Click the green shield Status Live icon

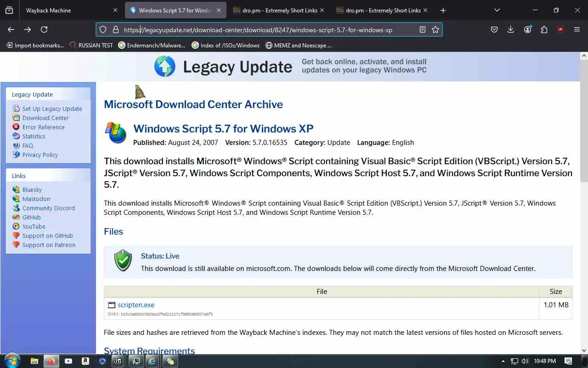(123, 260)
